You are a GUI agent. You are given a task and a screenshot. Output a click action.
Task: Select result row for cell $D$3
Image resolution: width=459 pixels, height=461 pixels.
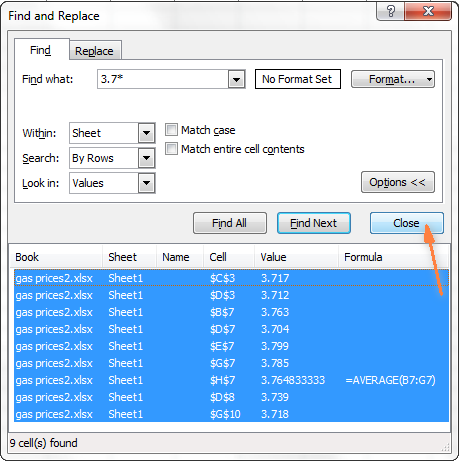click(x=231, y=295)
